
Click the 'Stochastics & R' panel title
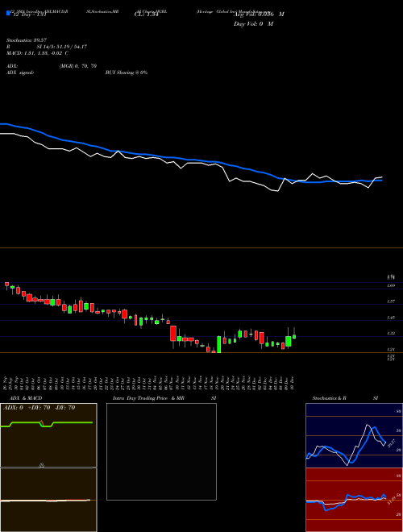pos(330,398)
